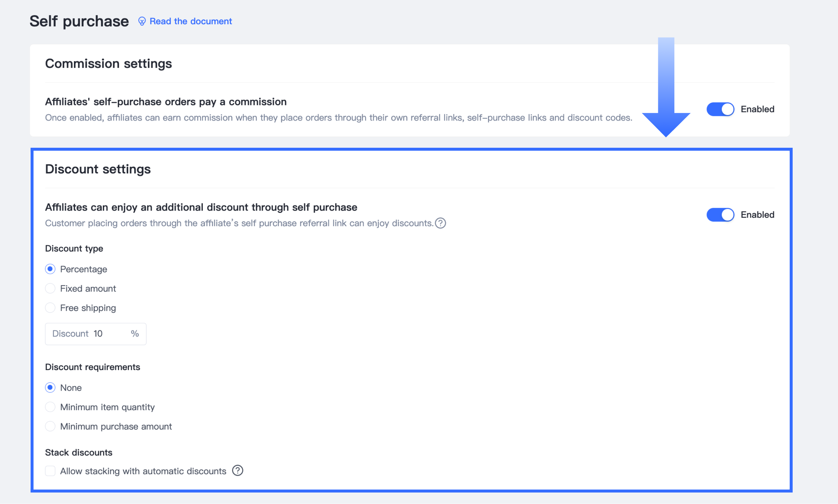838x504 pixels.
Task: Select None under Discount requirements
Action: [50, 387]
